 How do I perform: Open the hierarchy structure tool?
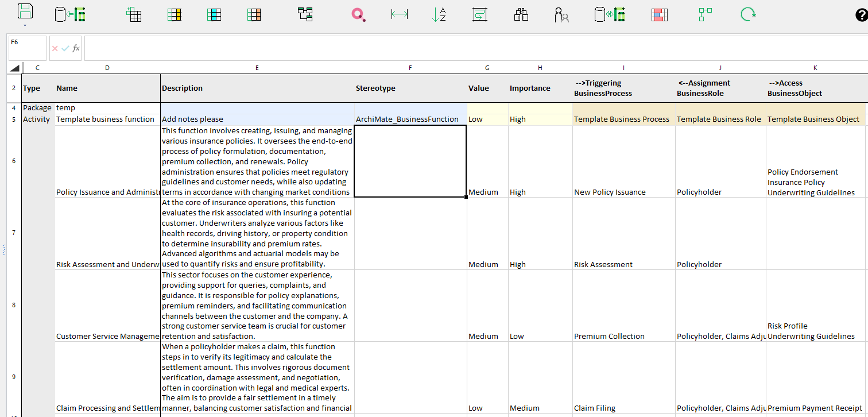pos(304,14)
